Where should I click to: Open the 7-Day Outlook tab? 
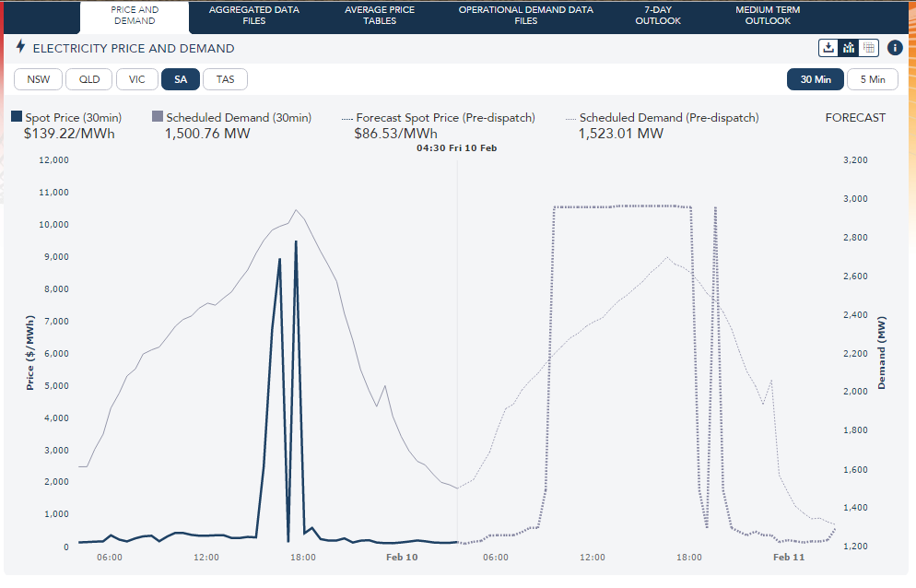pos(658,16)
